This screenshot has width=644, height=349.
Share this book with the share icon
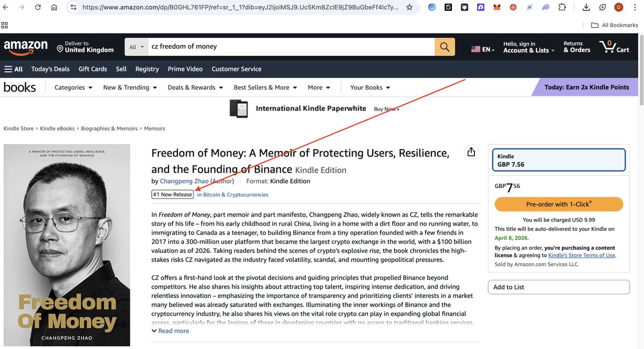pyautogui.click(x=471, y=152)
